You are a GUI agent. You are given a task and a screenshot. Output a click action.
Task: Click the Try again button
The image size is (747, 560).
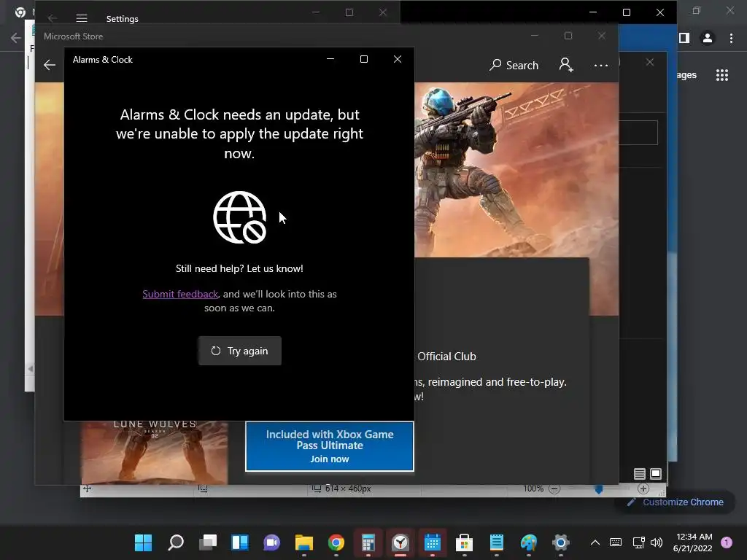[x=239, y=351]
